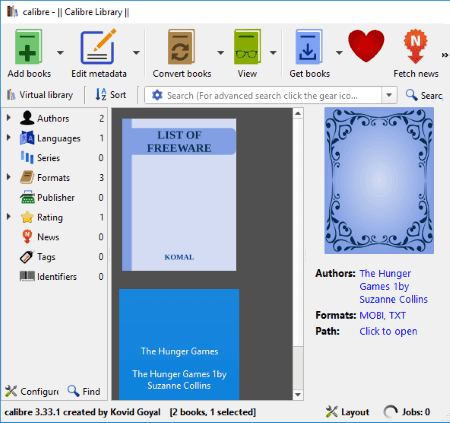Click the large cover preview in the details panel

click(x=379, y=180)
